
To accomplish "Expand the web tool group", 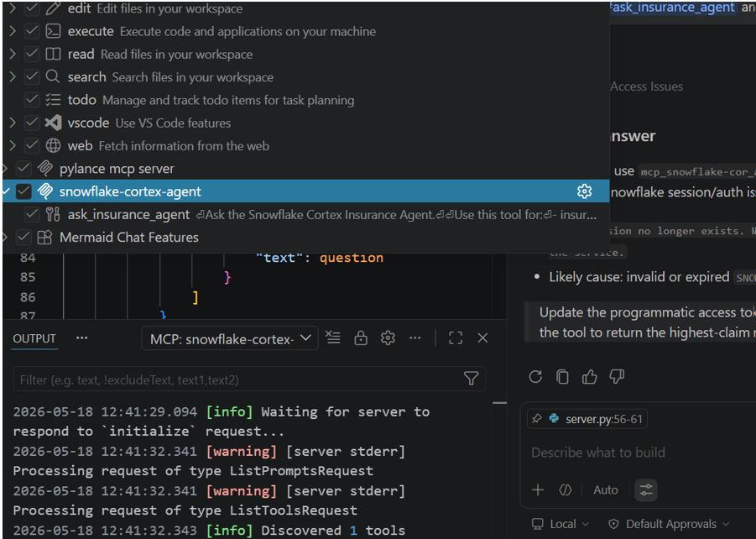I will [13, 145].
